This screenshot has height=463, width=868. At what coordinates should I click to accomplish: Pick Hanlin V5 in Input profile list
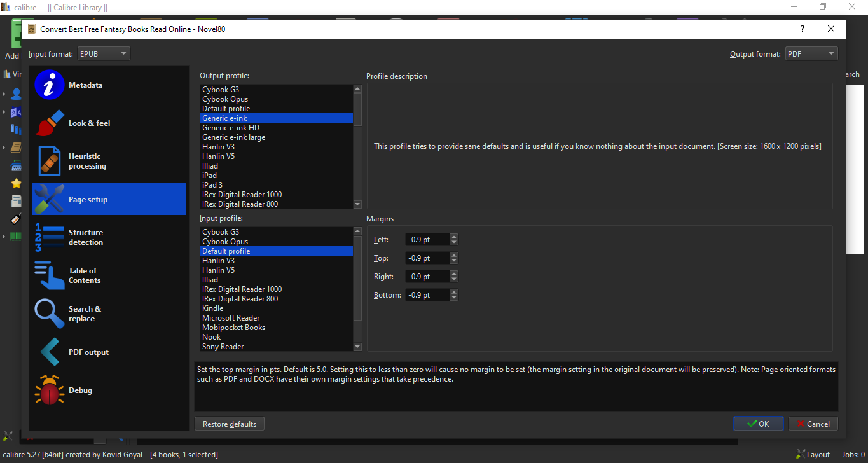[277, 270]
